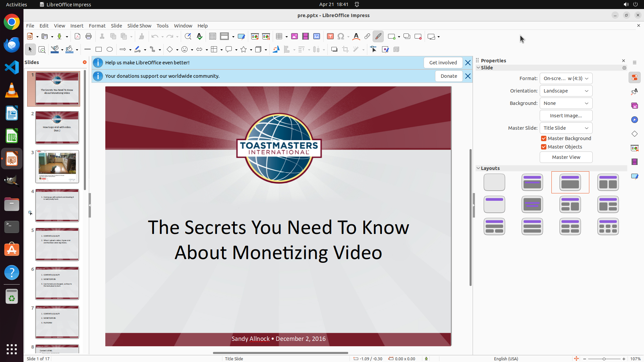Click the Display Grid toolbar icon

point(213,37)
